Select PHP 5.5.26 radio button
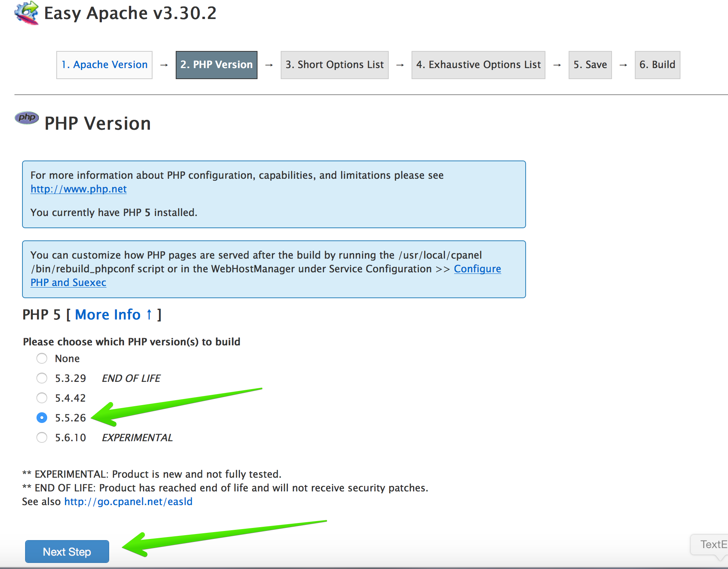 point(42,418)
